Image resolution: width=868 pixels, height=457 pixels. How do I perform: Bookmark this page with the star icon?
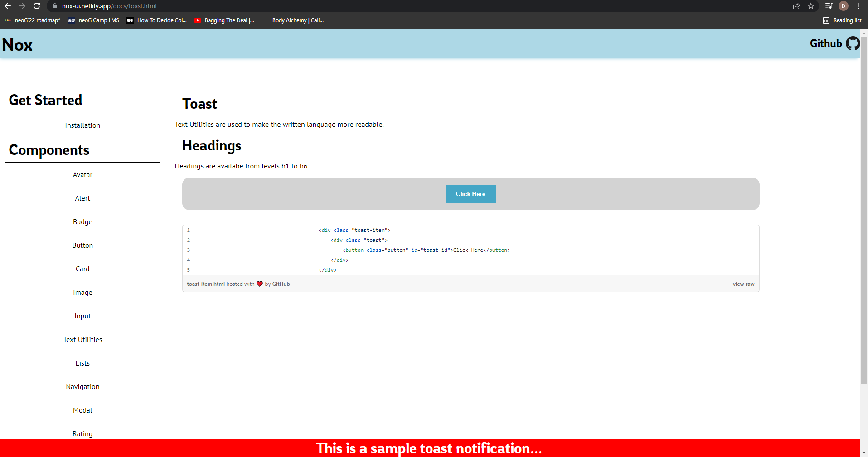pyautogui.click(x=811, y=6)
